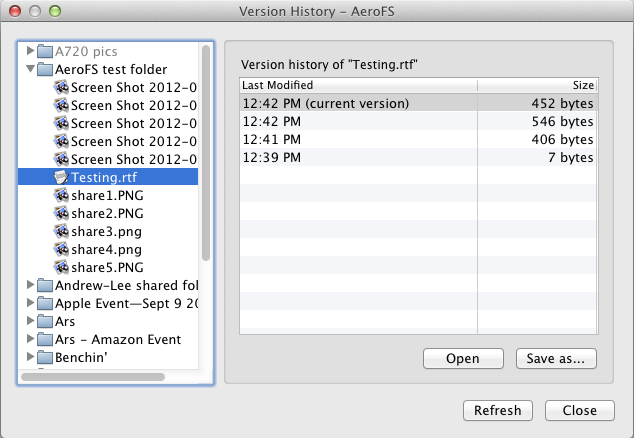
Task: Click the share3.png image icon
Action: point(61,231)
